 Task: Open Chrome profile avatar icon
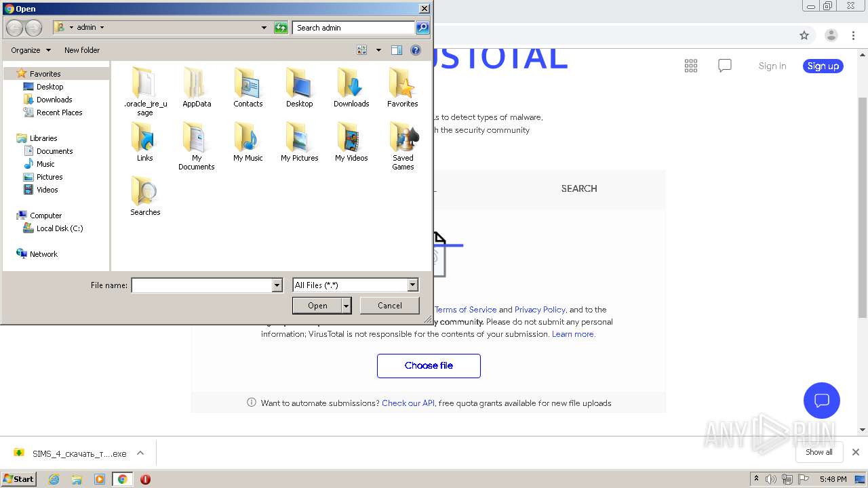[831, 35]
